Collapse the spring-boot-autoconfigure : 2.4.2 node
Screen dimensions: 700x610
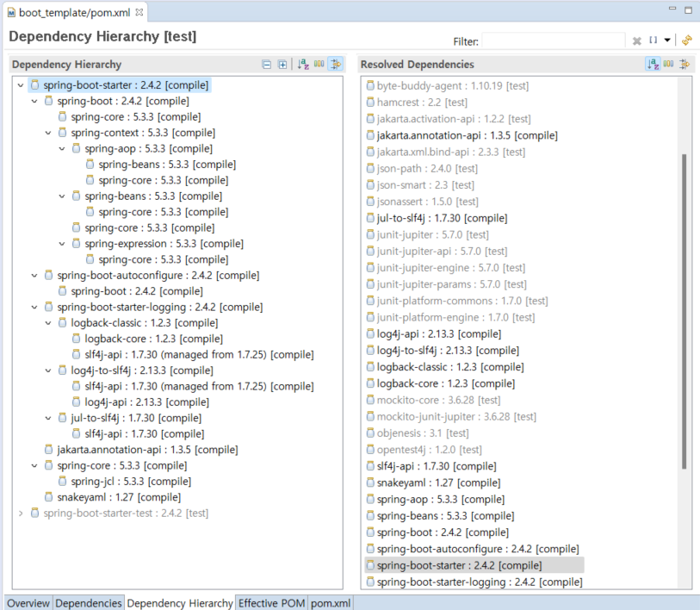[x=34, y=276]
